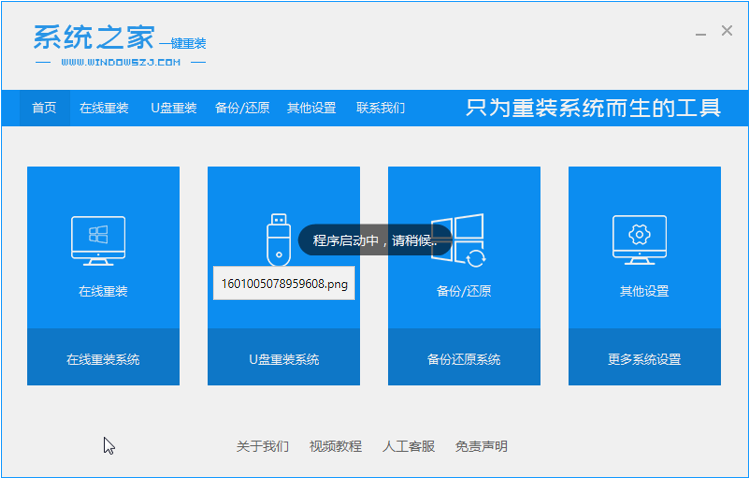Open the 备份/还原 tab in the nav bar

(243, 108)
